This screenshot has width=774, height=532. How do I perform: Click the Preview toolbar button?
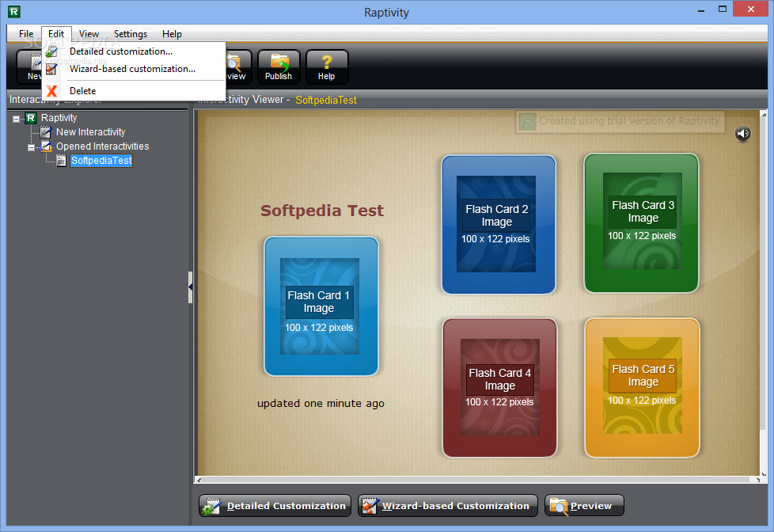(x=239, y=66)
